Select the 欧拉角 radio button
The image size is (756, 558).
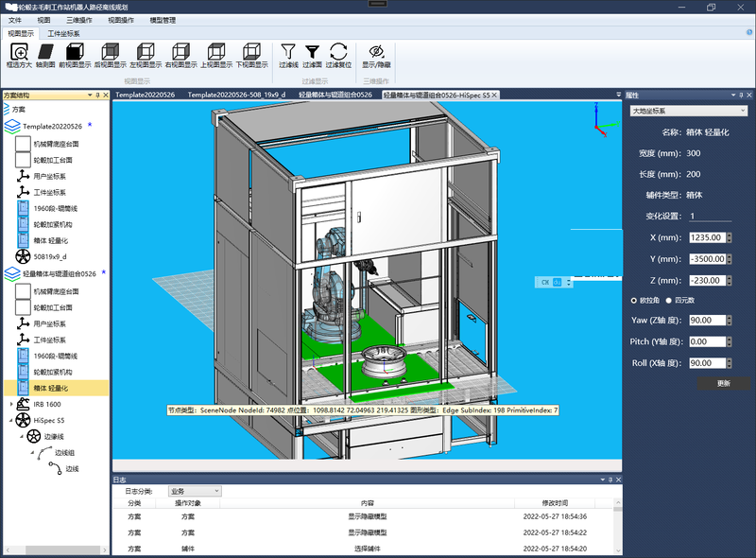pyautogui.click(x=634, y=300)
